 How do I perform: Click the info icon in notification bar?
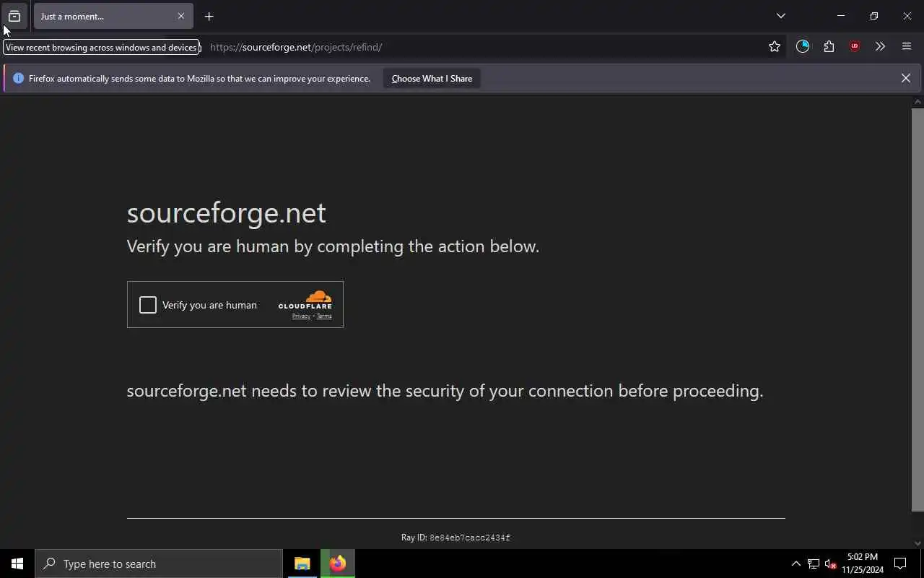[18, 79]
